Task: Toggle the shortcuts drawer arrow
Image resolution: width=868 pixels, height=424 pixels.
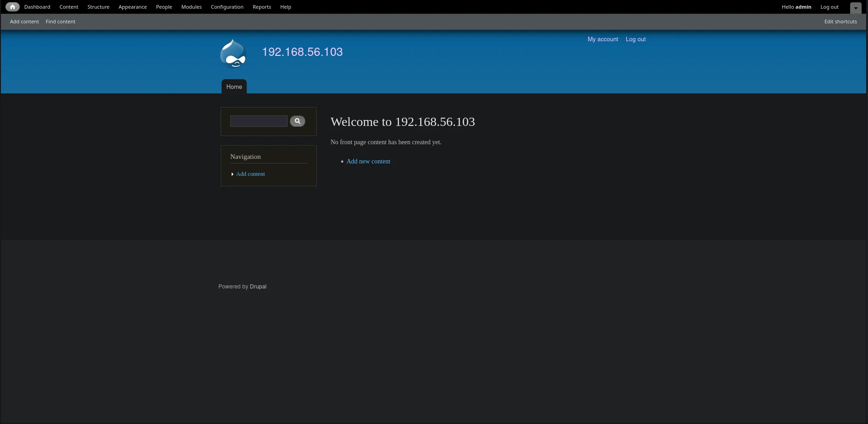Action: point(856,8)
